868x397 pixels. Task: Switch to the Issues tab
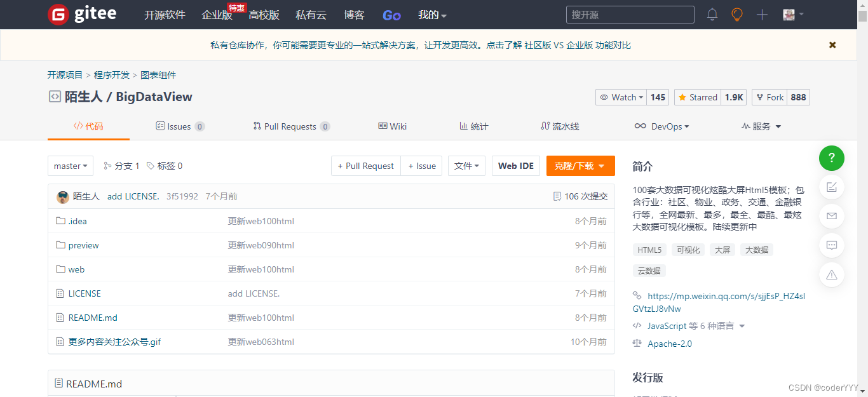180,126
